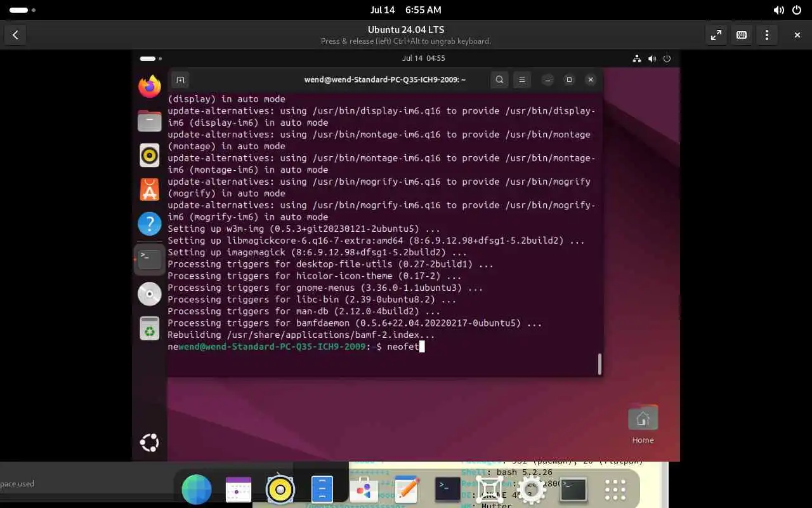The width and height of the screenshot is (812, 508).
Task: Click the terminal prompt line with neofet
Action: 296,347
